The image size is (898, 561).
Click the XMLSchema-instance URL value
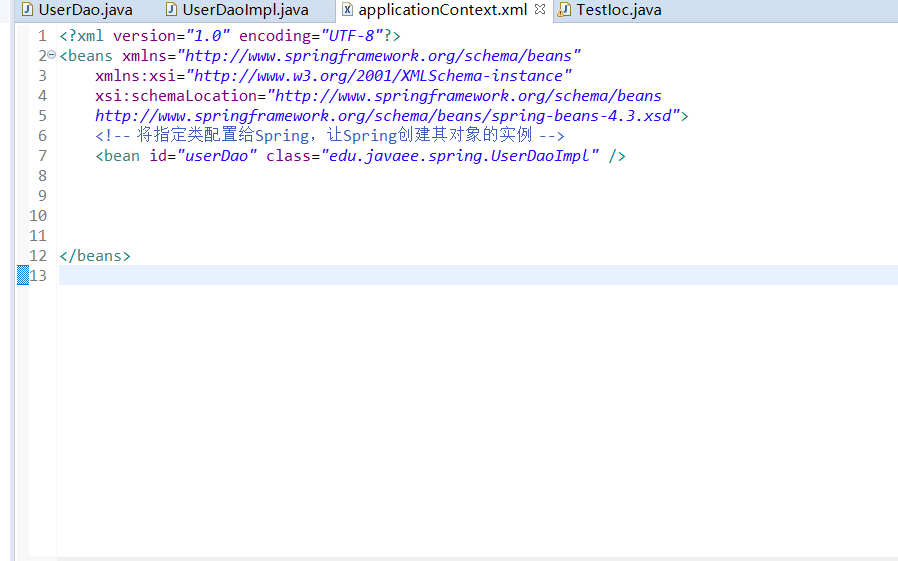coord(379,76)
